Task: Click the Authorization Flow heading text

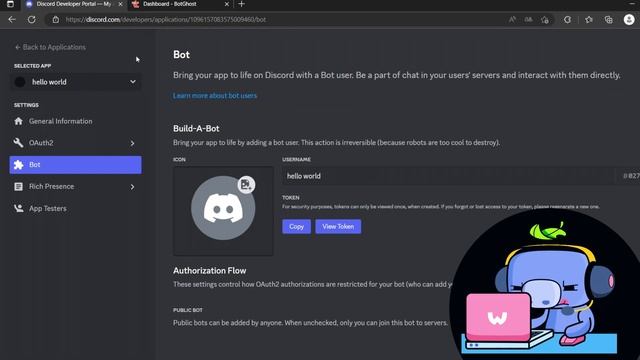Action: 209,271
